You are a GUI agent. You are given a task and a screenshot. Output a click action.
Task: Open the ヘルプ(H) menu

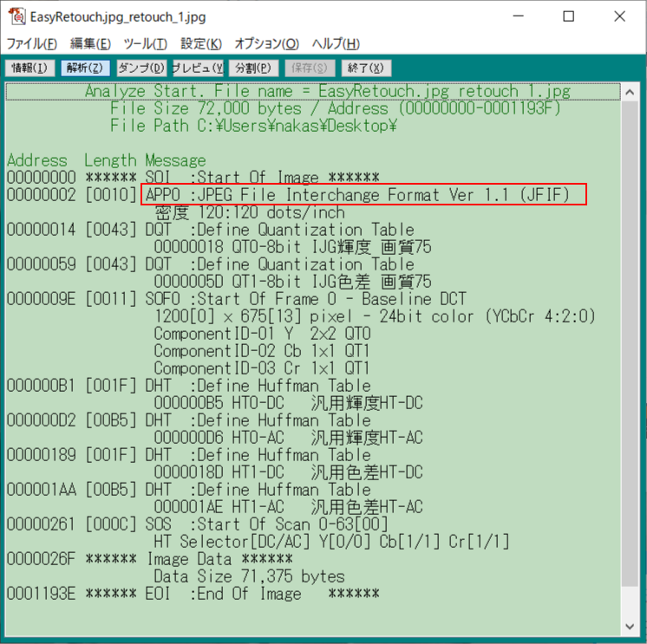coord(336,43)
